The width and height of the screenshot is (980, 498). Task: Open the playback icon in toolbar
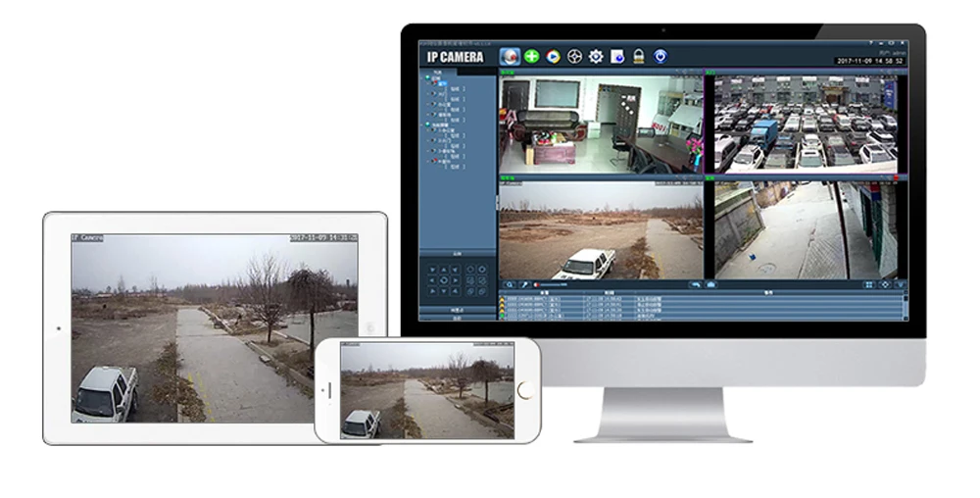click(553, 56)
